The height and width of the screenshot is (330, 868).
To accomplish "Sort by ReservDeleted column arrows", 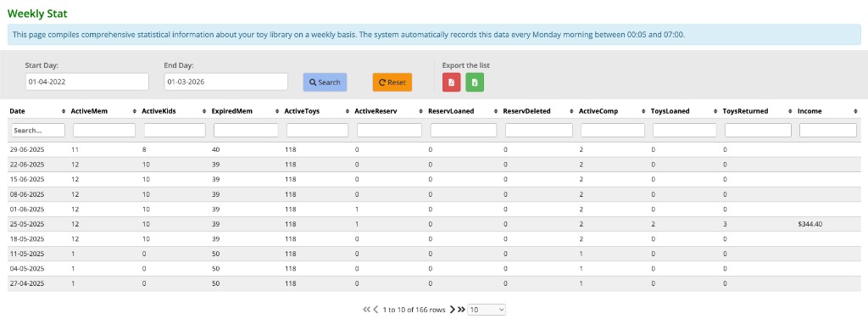I will pos(571,111).
